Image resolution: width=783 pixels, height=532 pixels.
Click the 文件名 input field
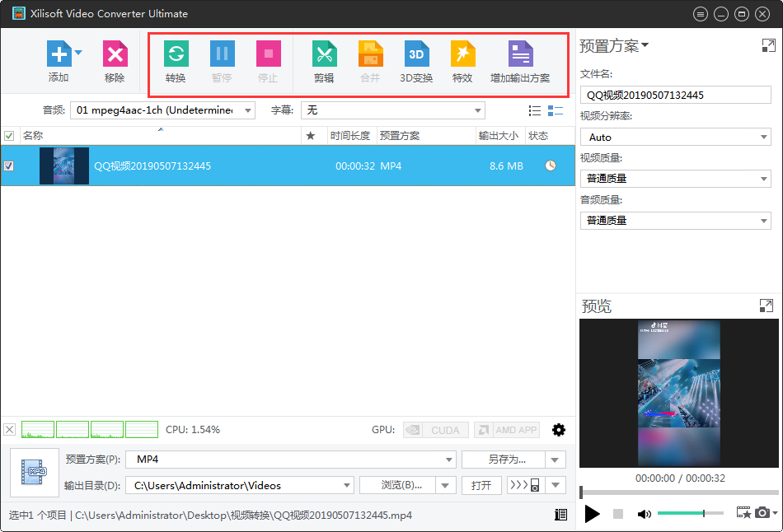(x=676, y=95)
